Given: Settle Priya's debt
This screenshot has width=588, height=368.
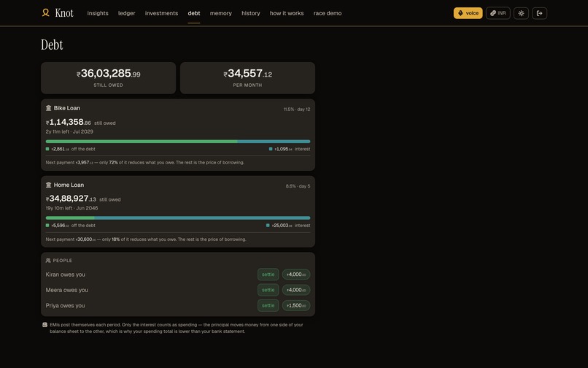Looking at the screenshot, I should (268, 306).
